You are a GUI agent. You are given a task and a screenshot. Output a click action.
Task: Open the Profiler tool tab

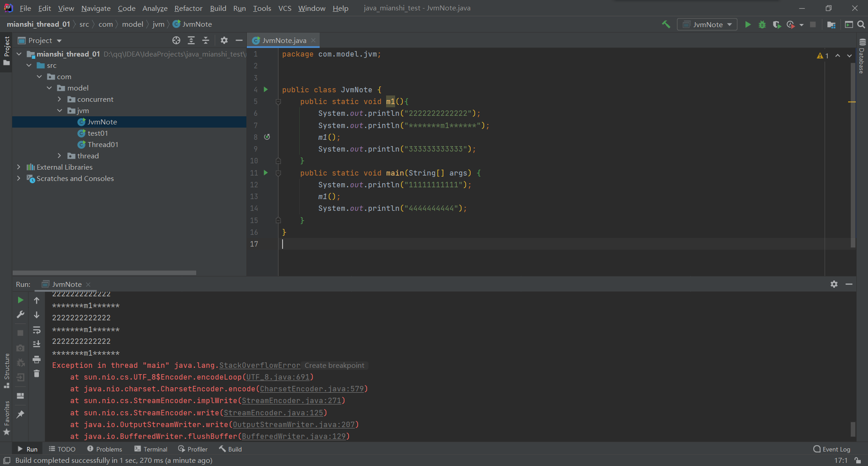[x=193, y=449]
